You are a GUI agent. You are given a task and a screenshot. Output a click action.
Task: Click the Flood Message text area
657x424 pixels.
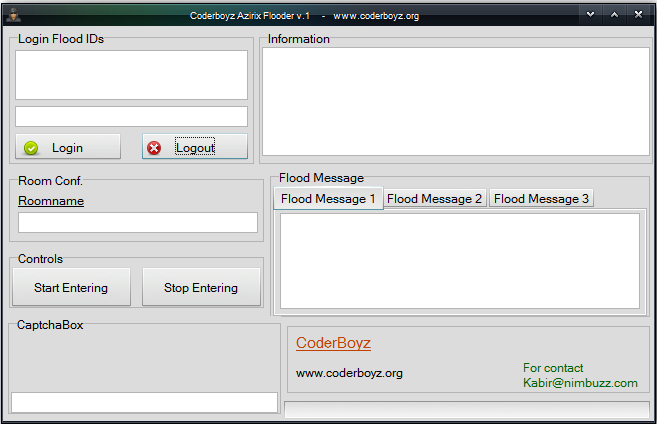tap(460, 261)
